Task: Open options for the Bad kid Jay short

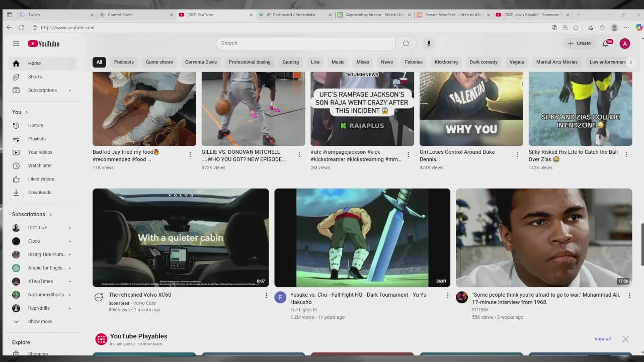Action: tap(190, 154)
